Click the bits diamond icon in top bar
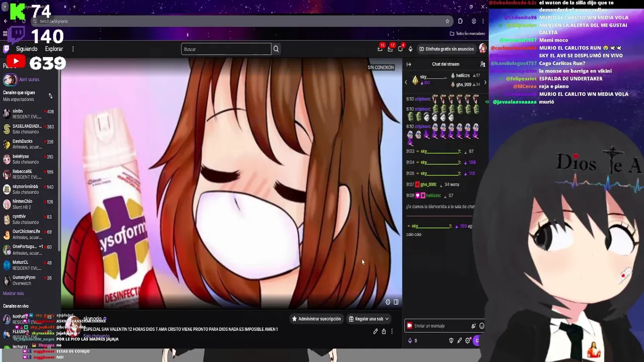Image resolution: width=644 pixels, height=362 pixels. pos(411,49)
